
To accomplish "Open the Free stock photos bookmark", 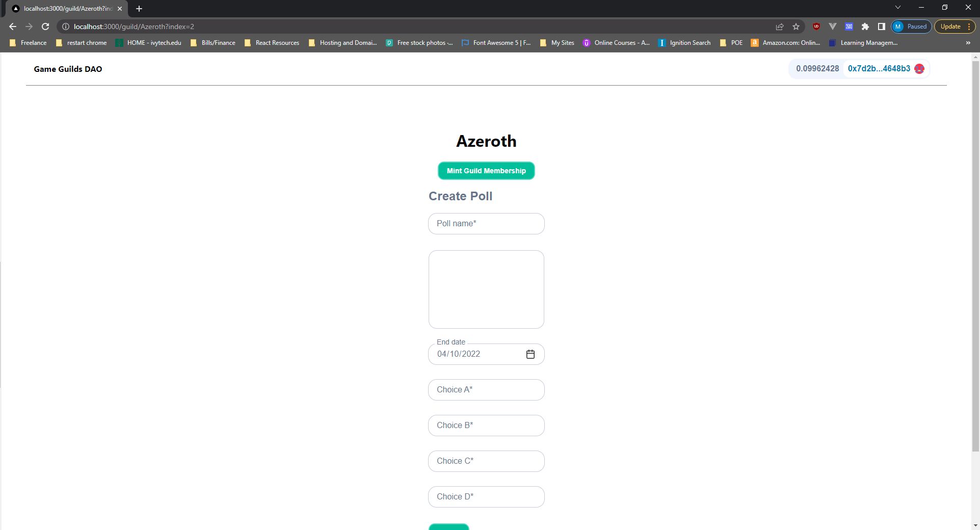I will (x=419, y=43).
